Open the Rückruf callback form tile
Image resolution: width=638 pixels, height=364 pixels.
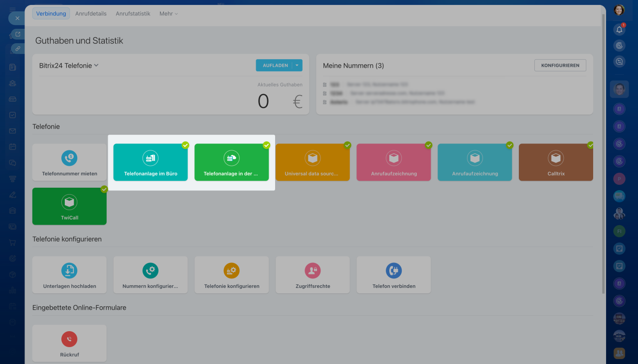[x=69, y=343]
